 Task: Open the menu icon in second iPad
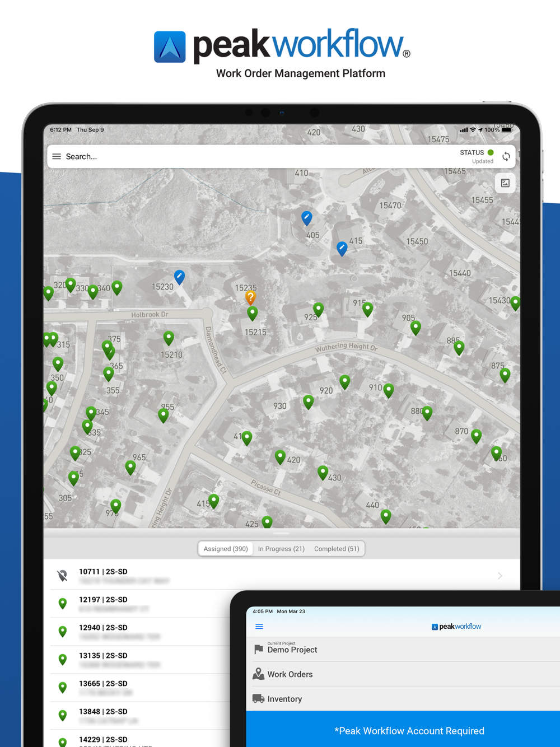tap(259, 627)
